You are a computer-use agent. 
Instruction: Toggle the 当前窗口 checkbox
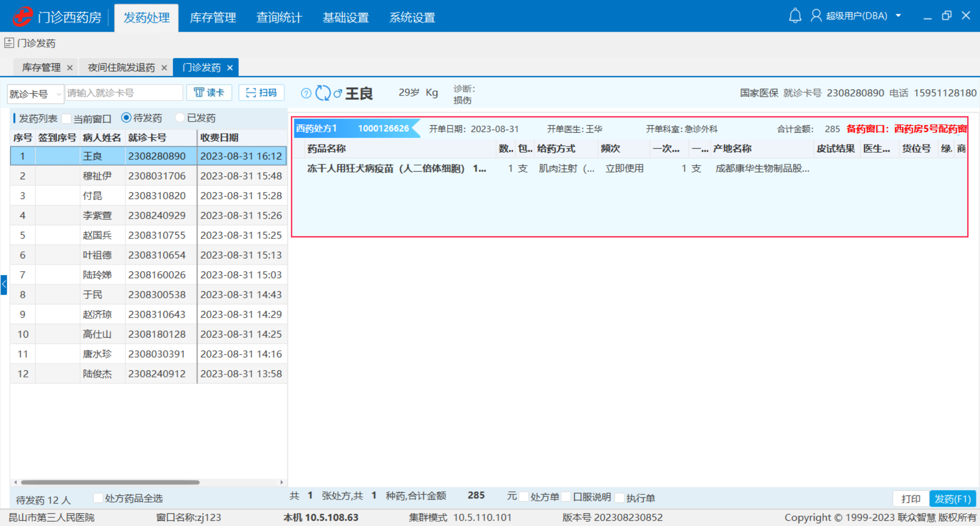[x=66, y=118]
